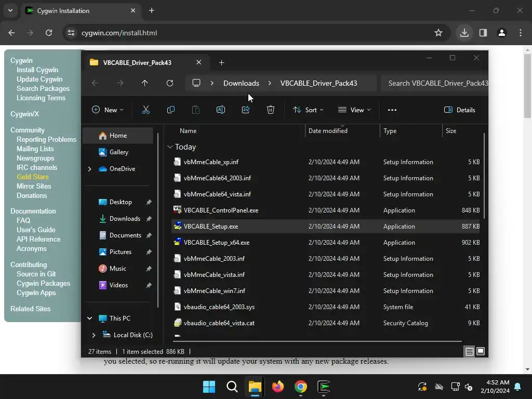The height and width of the screenshot is (399, 532).
Task: Click the Paste clipboard icon in Explorer toolbar
Action: coord(196,110)
